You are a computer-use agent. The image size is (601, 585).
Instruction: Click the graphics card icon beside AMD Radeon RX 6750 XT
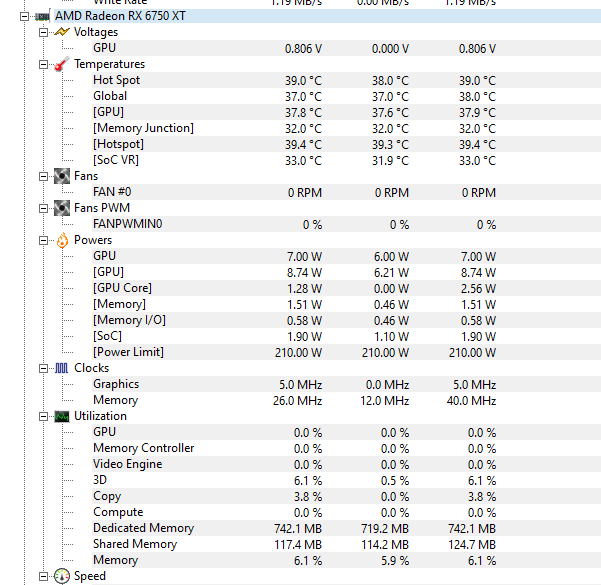pyautogui.click(x=42, y=16)
